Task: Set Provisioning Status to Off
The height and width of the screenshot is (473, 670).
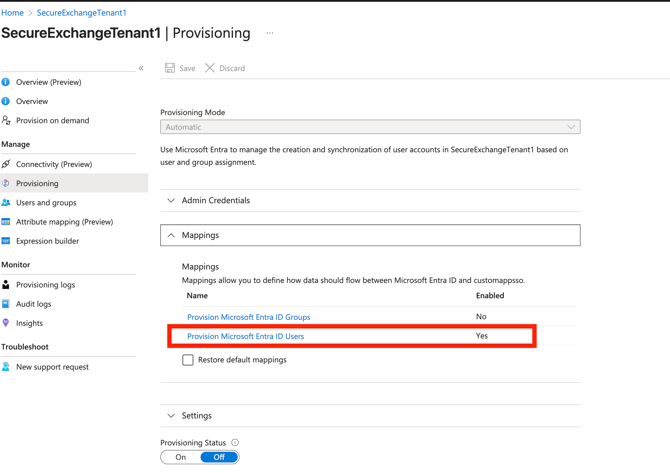Action: click(x=219, y=457)
